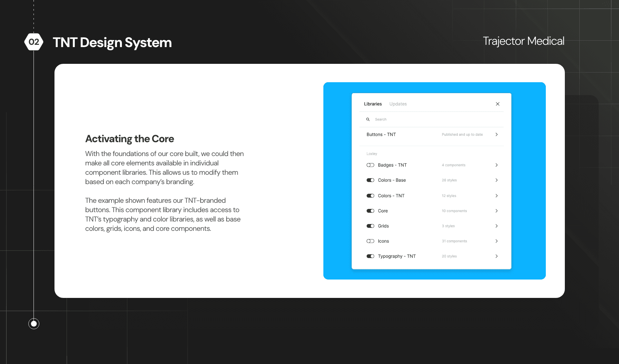Open details for Typography - TNT library
Screen dimensions: 619x364
pyautogui.click(x=496, y=256)
